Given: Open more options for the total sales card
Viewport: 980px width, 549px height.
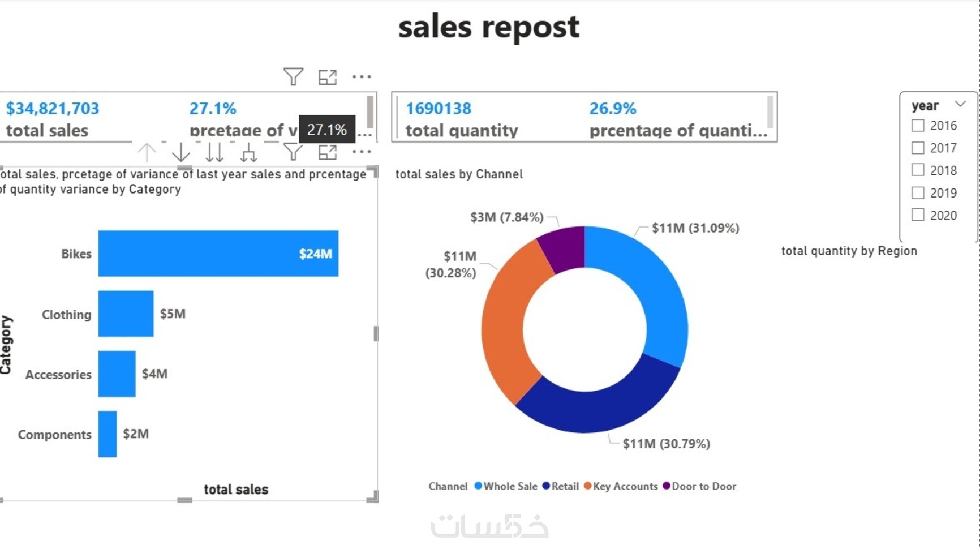Looking at the screenshot, I should click(362, 76).
